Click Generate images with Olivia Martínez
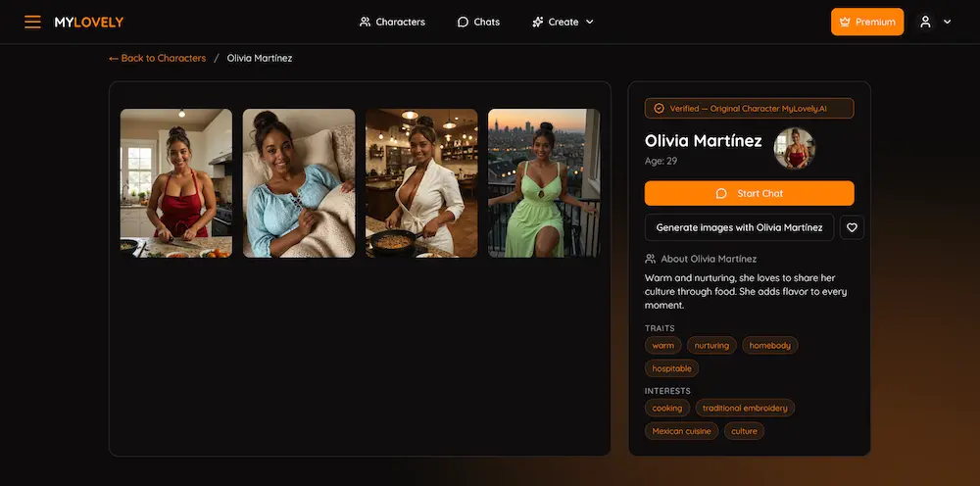Image resolution: width=980 pixels, height=486 pixels. (x=739, y=227)
